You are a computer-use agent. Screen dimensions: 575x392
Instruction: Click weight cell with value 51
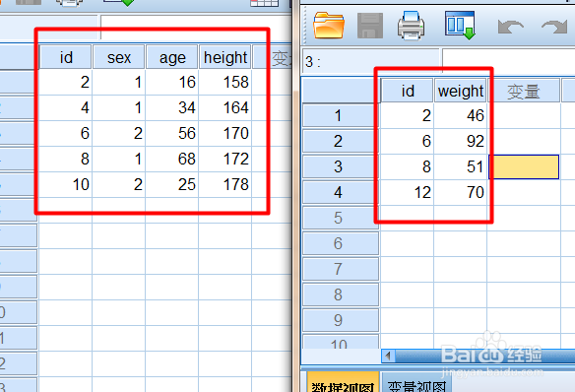(461, 166)
